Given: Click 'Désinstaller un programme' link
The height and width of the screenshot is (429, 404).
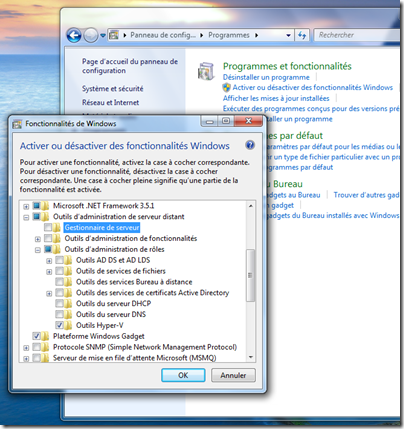Looking at the screenshot, I should pyautogui.click(x=266, y=77).
